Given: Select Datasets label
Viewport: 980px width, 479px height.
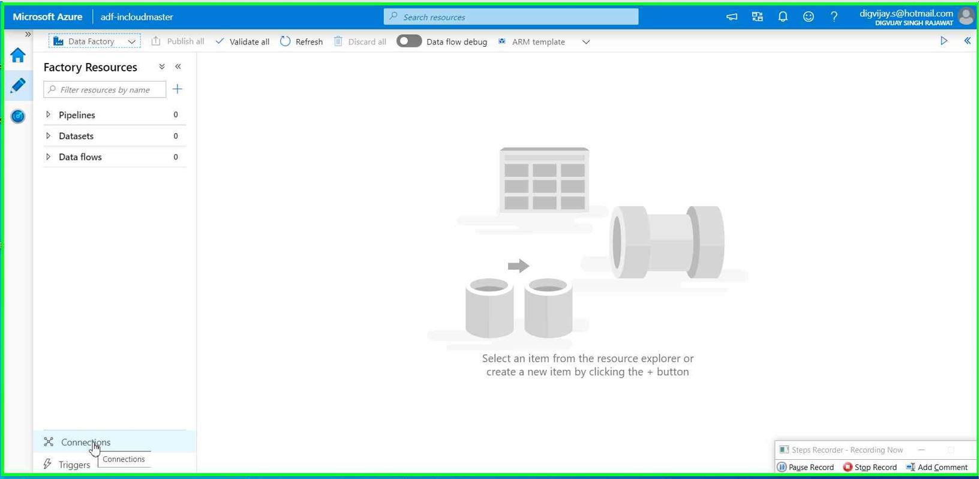Looking at the screenshot, I should [76, 136].
